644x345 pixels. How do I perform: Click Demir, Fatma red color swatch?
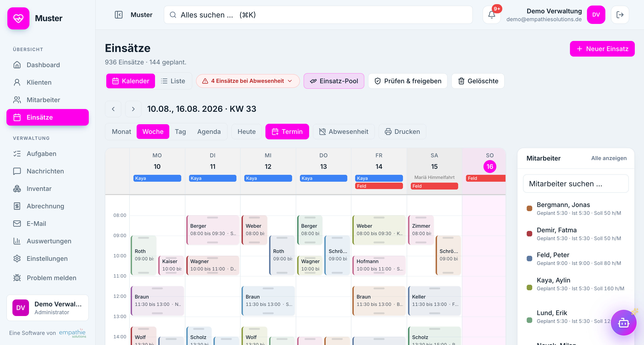tap(529, 233)
